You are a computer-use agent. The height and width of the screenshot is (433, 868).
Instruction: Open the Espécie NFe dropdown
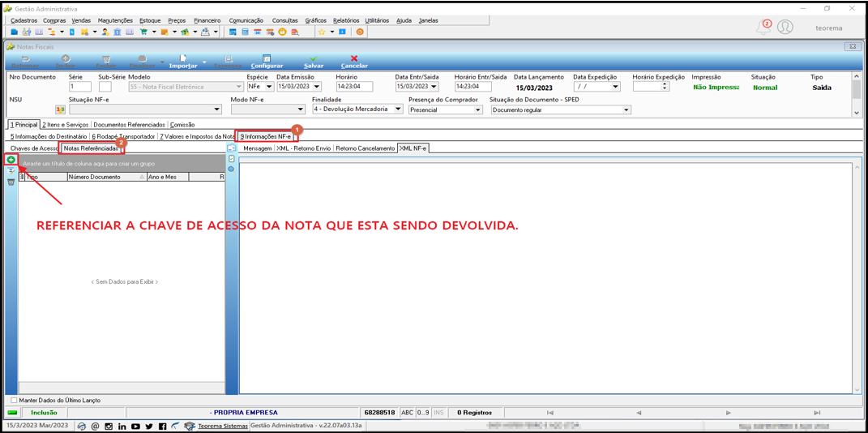click(270, 87)
